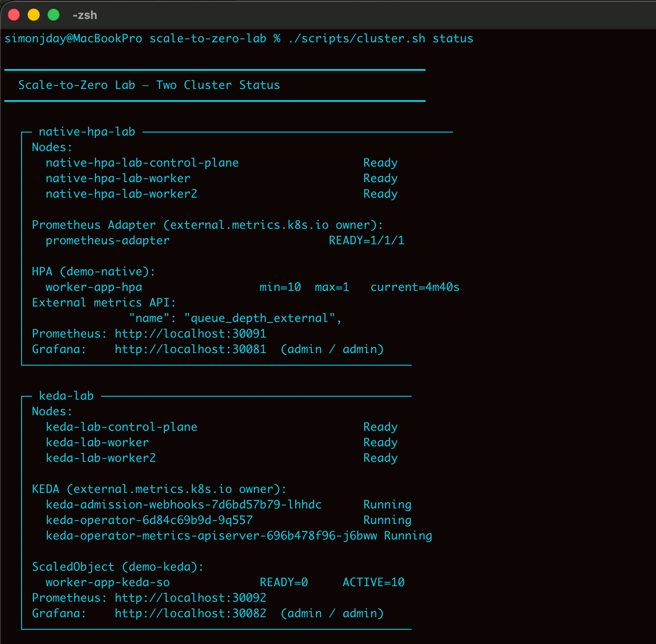The image size is (656, 644).
Task: Click the HPA (demo-native) heading
Action: [x=94, y=271]
